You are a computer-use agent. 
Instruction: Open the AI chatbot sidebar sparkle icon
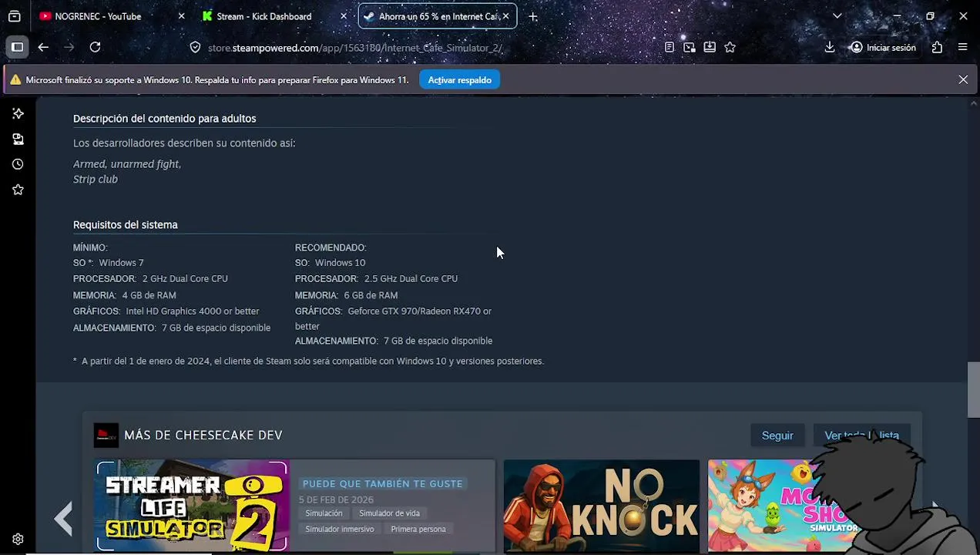(x=18, y=113)
